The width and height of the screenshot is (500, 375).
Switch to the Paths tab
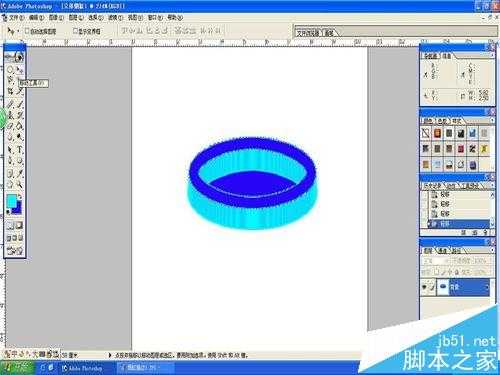coord(456,250)
